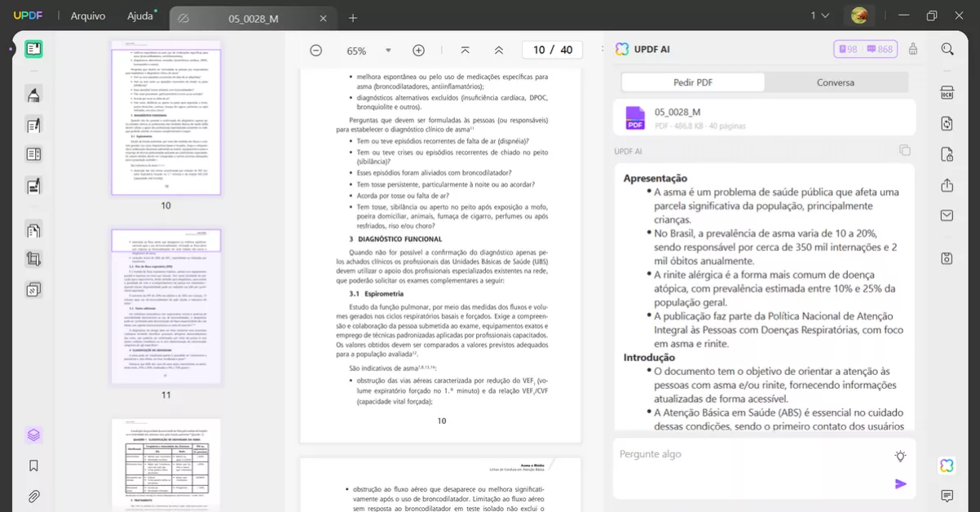Send PDF by email icon
The height and width of the screenshot is (512, 980).
coord(947,215)
